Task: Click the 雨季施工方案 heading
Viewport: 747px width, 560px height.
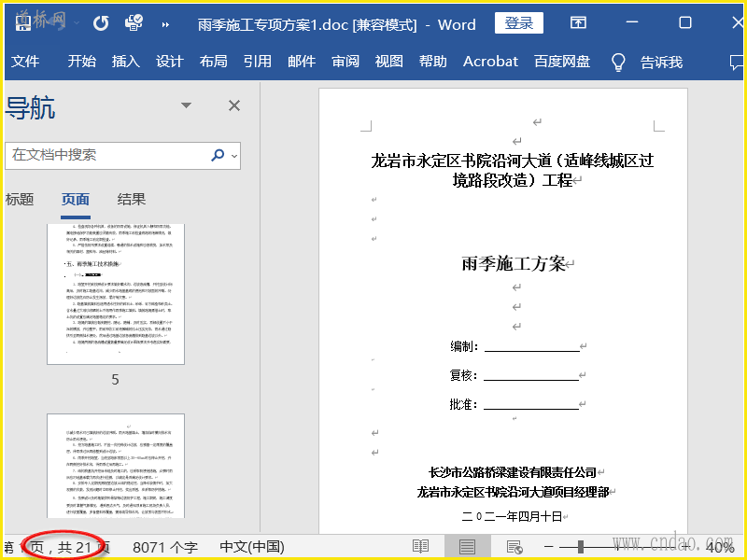Action: coord(513,263)
